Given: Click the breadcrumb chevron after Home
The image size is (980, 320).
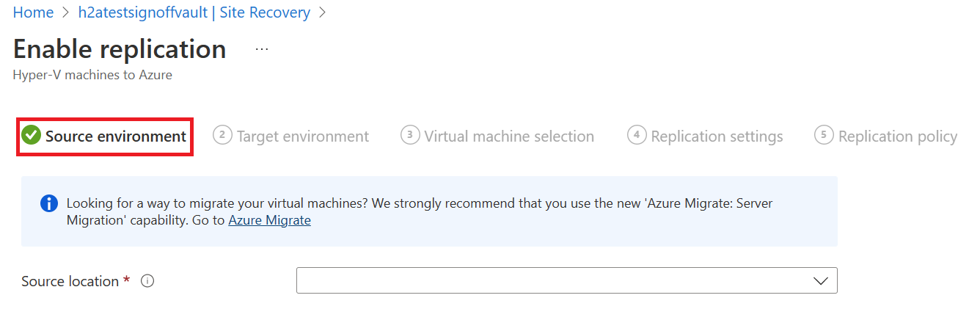Looking at the screenshot, I should pos(66,12).
